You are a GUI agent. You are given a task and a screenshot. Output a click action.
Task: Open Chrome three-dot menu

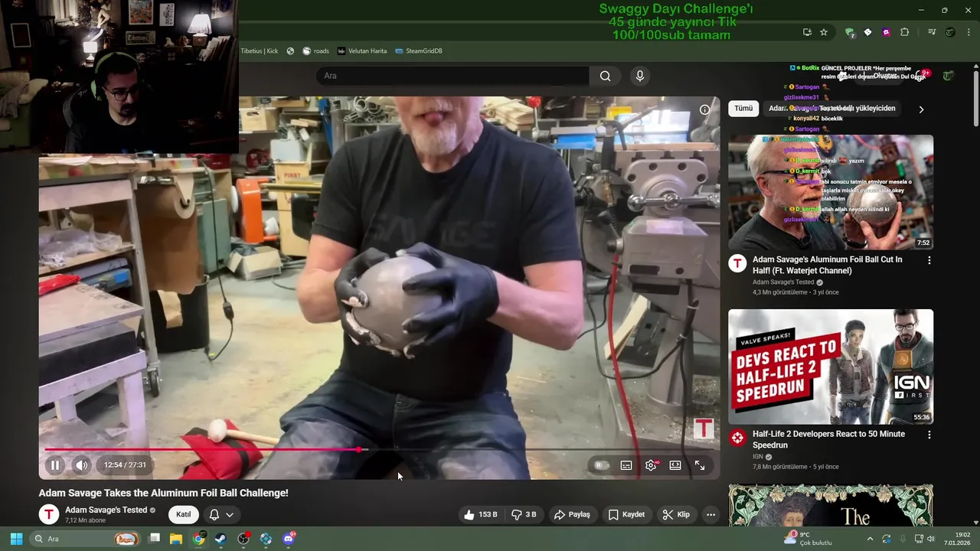969,32
